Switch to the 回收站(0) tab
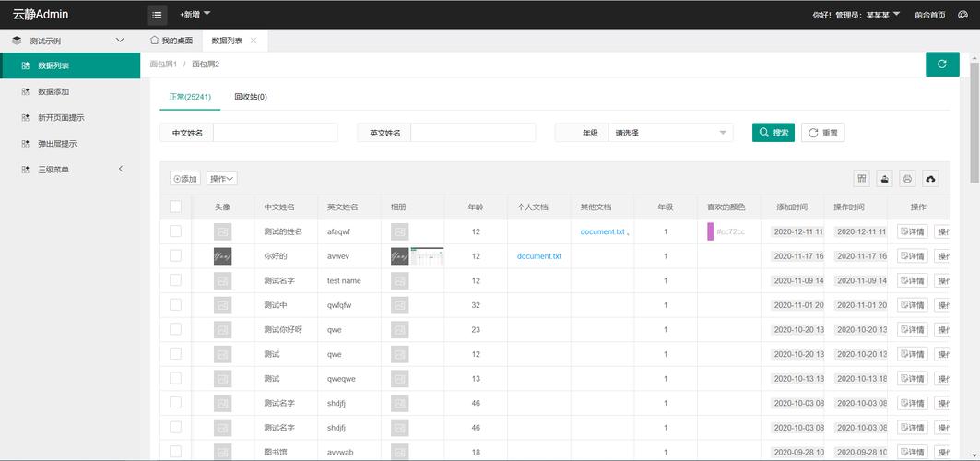The width and height of the screenshot is (980, 461). (250, 97)
